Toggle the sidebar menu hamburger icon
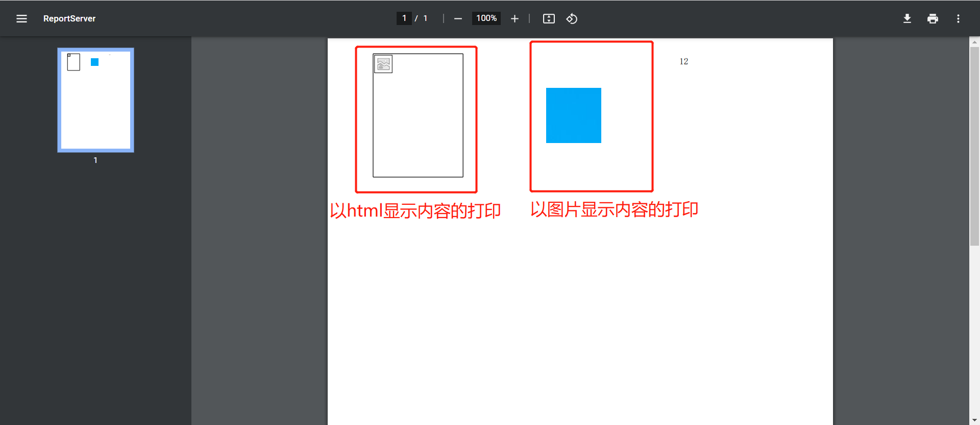Screen dimensions: 980x425 (21, 18)
